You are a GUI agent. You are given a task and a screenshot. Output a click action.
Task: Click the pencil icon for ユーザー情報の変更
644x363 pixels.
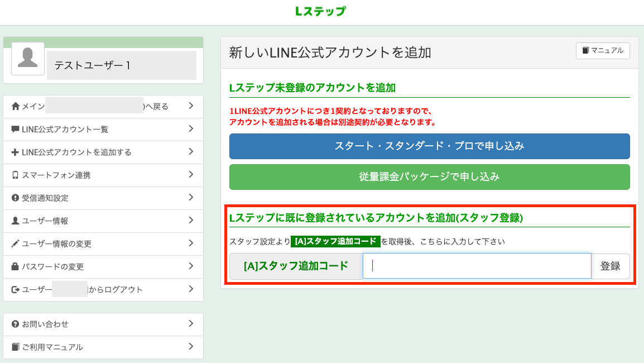15,244
